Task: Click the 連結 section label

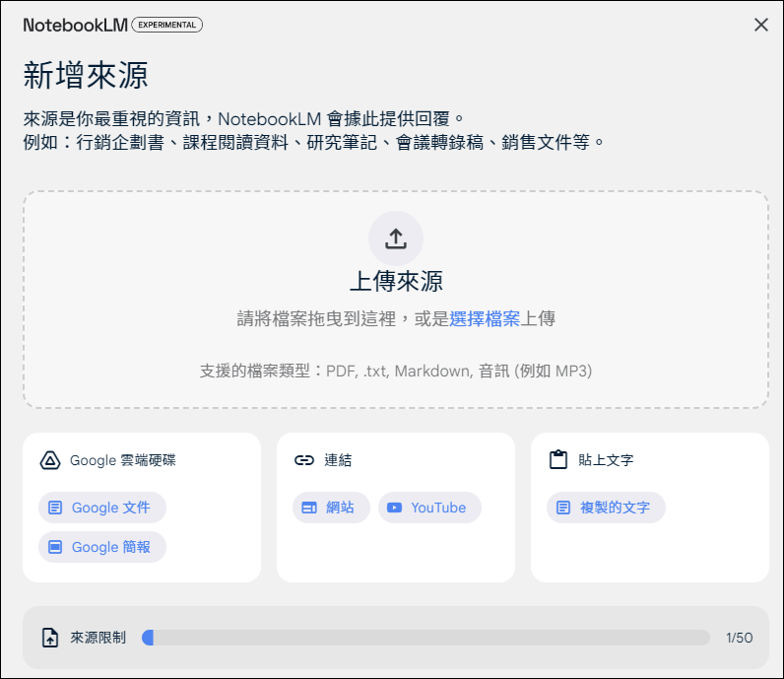Action: click(338, 460)
